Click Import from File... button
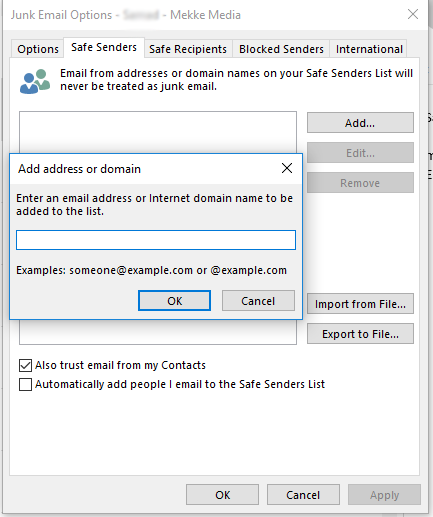 click(x=360, y=304)
